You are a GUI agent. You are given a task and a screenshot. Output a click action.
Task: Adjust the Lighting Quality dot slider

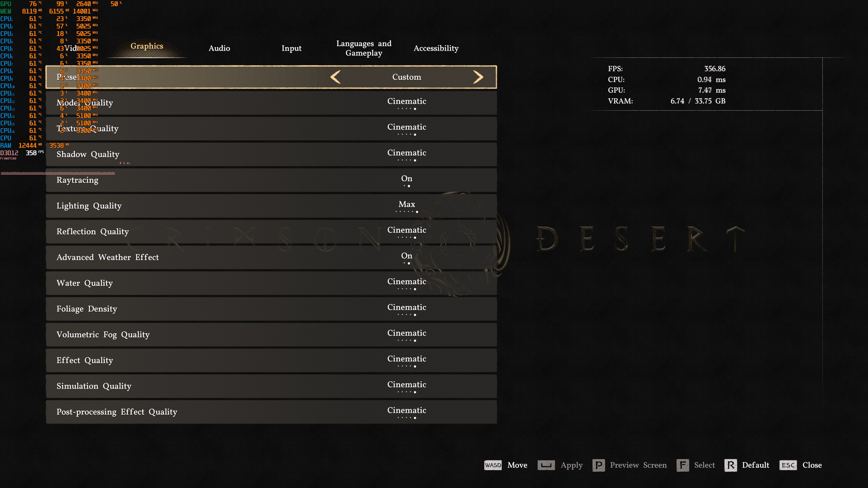(407, 211)
